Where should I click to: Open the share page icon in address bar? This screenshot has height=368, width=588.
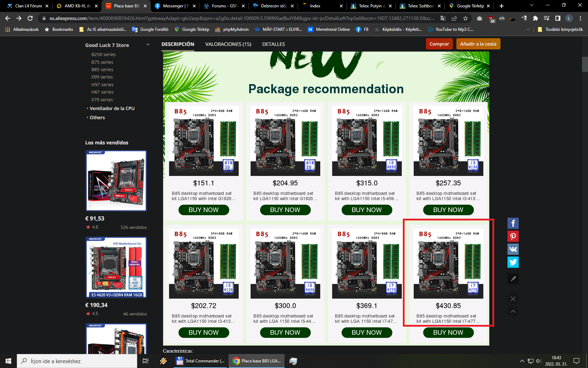point(454,18)
